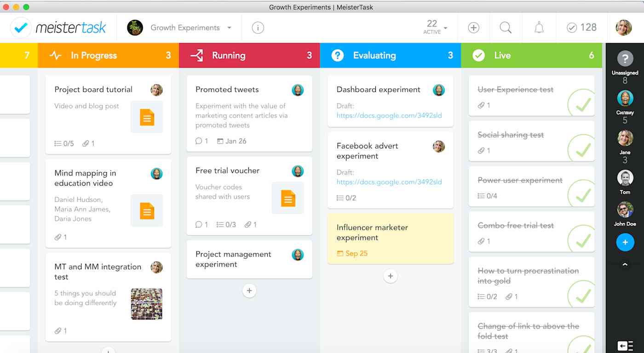Click the comment icon on Promoted tweets card
The image size is (644, 353).
(x=198, y=141)
